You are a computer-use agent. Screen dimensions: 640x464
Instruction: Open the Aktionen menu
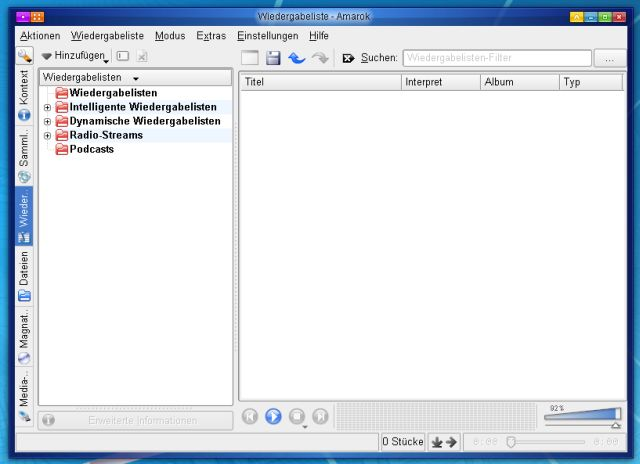(40, 36)
